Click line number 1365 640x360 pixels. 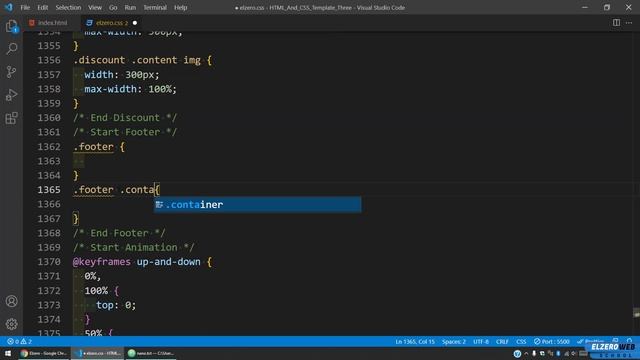(x=49, y=190)
